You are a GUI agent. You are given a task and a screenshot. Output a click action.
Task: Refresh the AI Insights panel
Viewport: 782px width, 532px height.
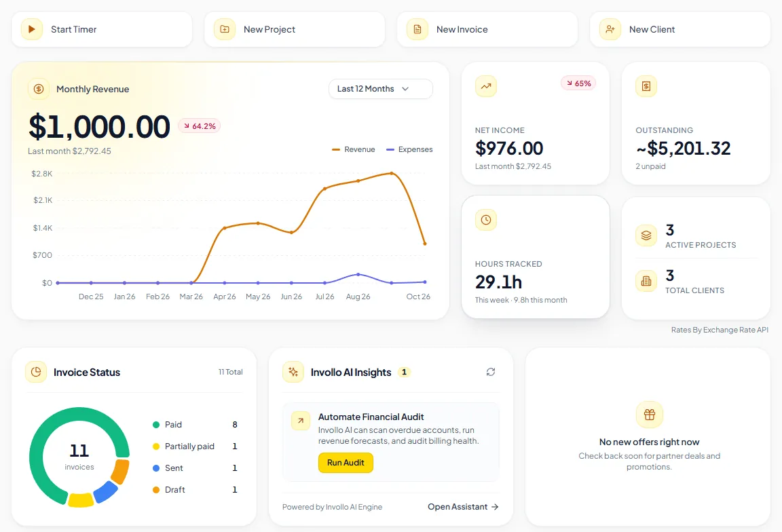coord(491,372)
